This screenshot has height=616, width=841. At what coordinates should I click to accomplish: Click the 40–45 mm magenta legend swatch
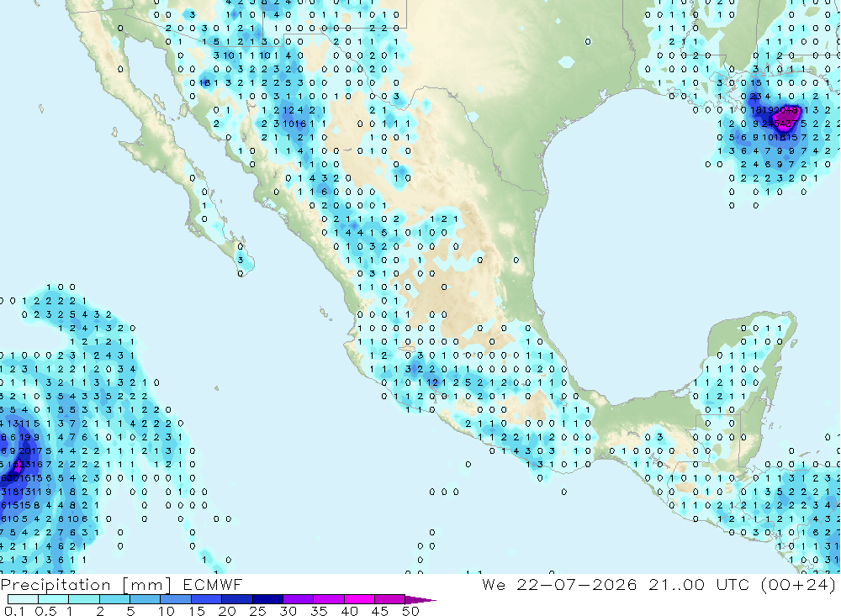tap(359, 599)
